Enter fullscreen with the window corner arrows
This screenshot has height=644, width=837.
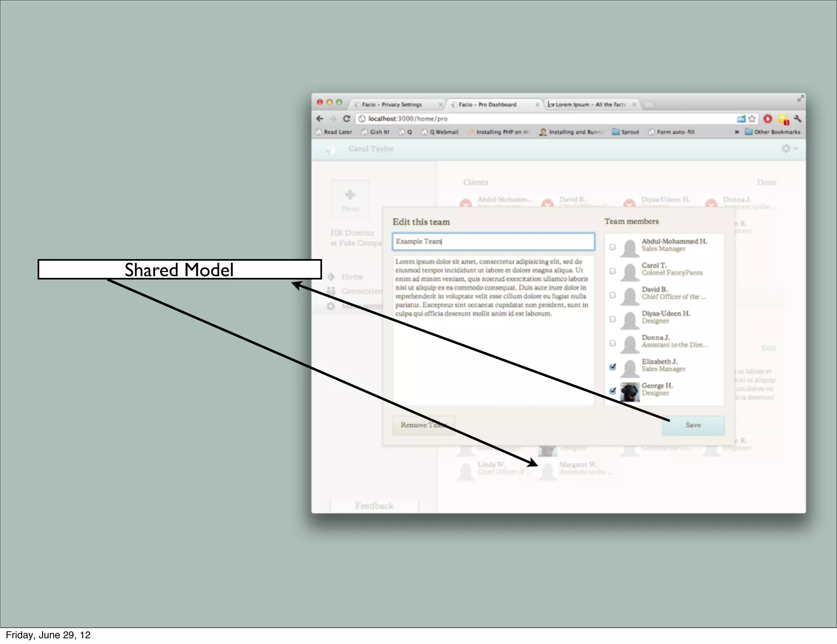(800, 98)
